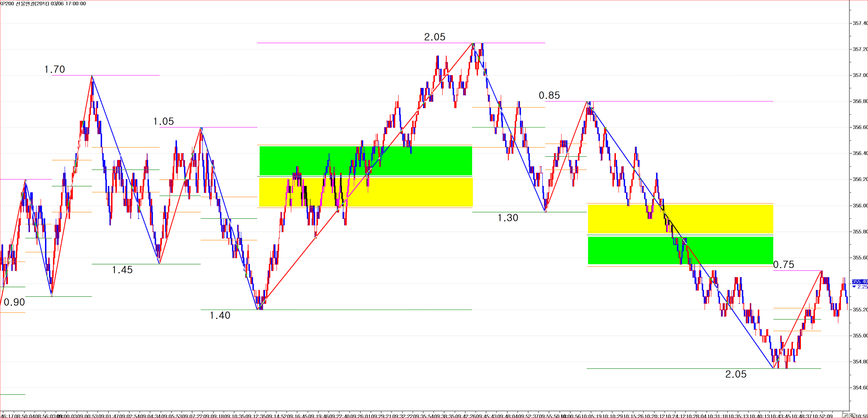Click the 0.90 label at left edge
This screenshot has width=868, height=418.
pos(14,302)
